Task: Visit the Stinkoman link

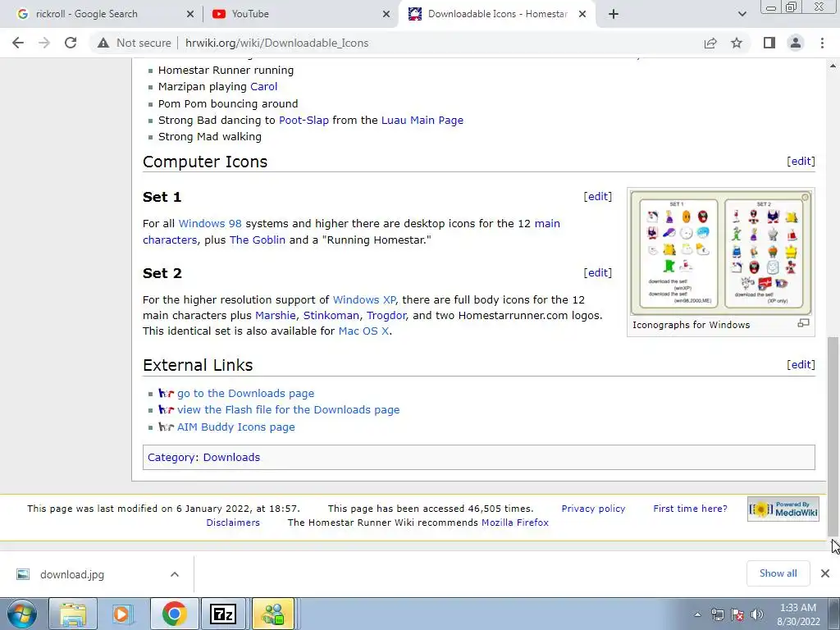Action: (331, 316)
